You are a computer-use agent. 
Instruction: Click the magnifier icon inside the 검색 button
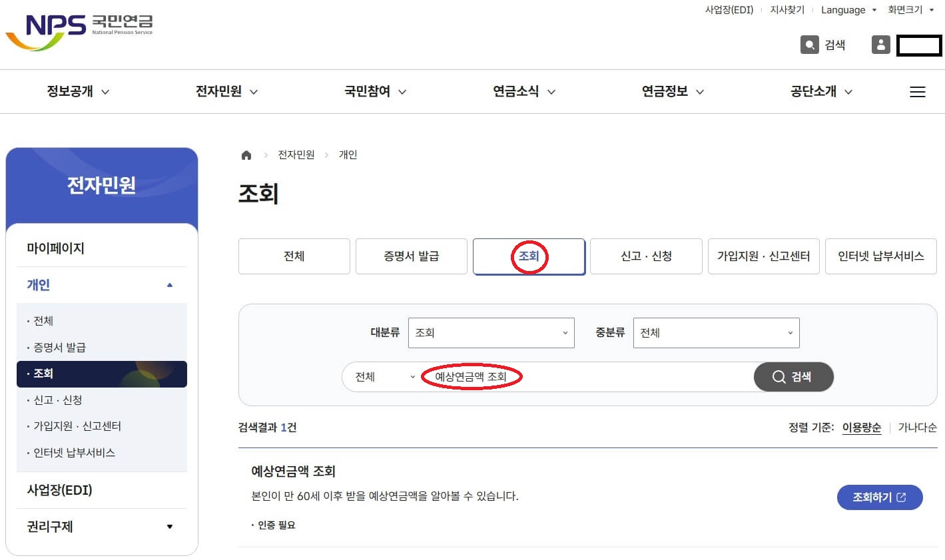(x=779, y=377)
